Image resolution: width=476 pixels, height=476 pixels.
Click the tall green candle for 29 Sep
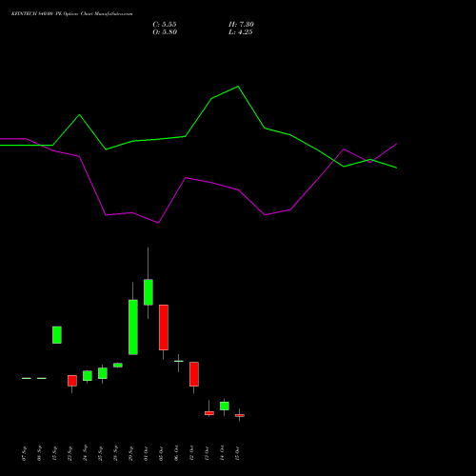point(133,327)
